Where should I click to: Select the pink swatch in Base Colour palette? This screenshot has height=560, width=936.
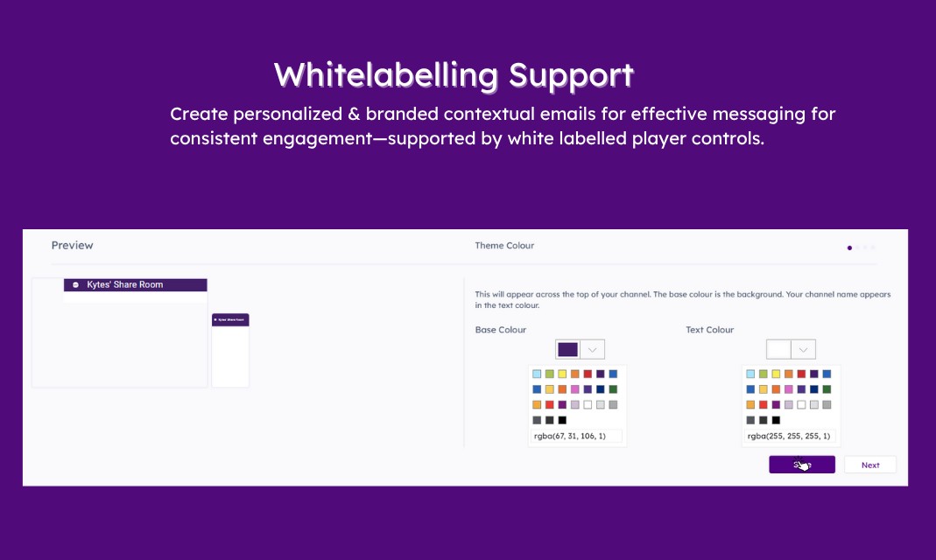(x=575, y=389)
